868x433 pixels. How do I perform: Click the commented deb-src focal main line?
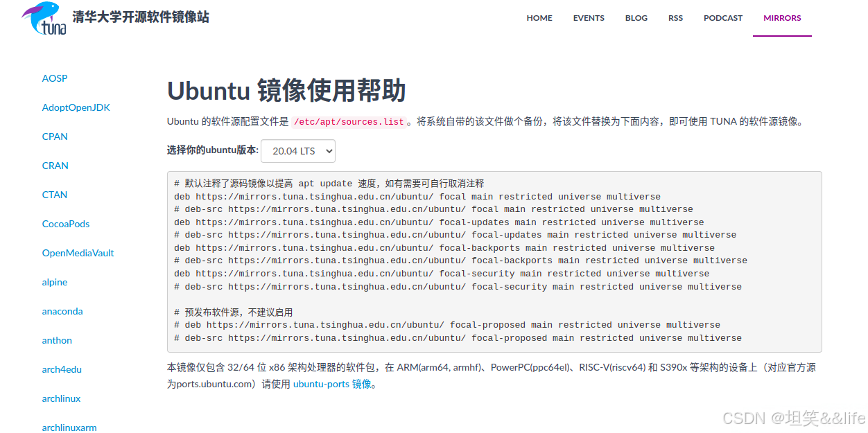(433, 209)
